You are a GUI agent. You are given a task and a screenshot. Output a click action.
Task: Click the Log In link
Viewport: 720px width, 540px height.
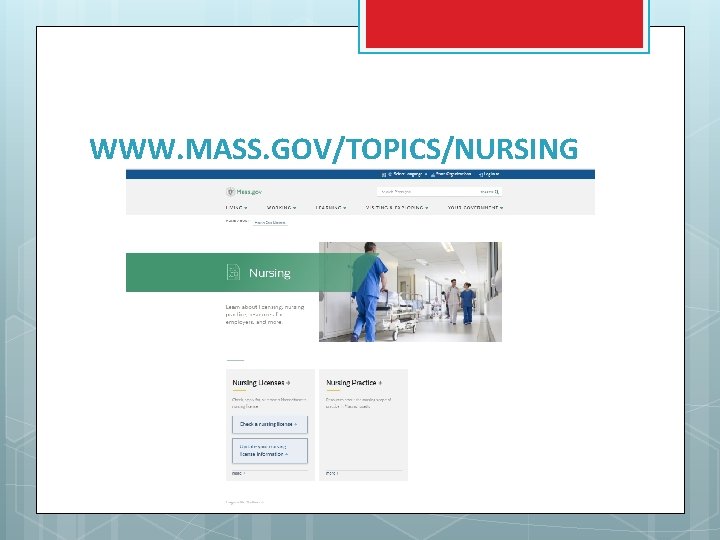coord(489,174)
